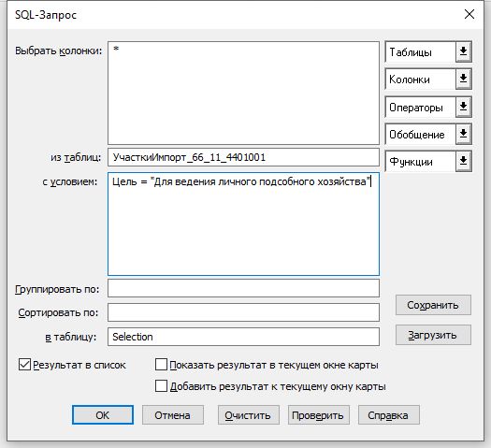The image size is (491, 448).
Task: Focus the Группировать по field
Action: click(x=243, y=288)
